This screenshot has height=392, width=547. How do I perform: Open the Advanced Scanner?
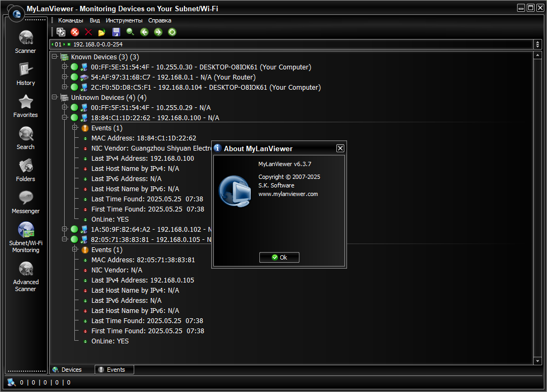click(x=26, y=276)
